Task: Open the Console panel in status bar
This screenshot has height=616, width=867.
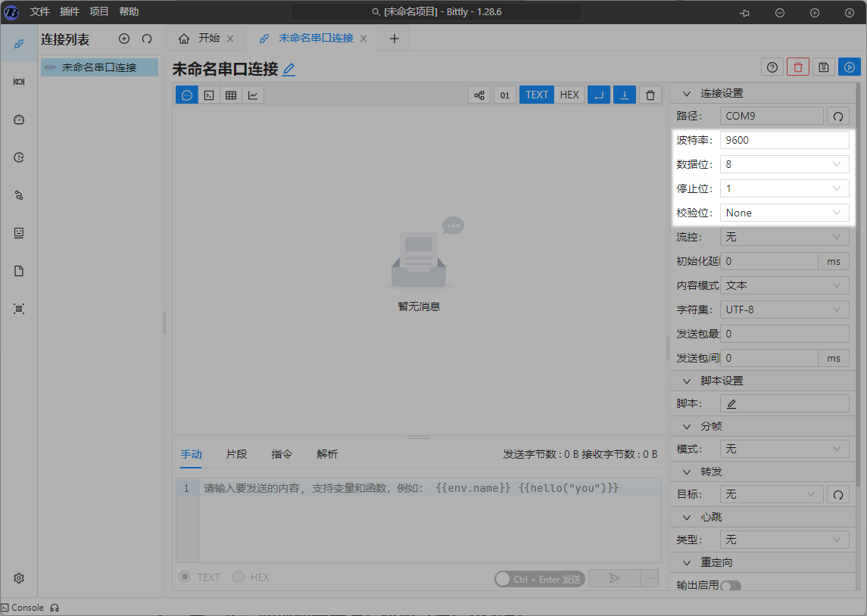Action: point(23,608)
